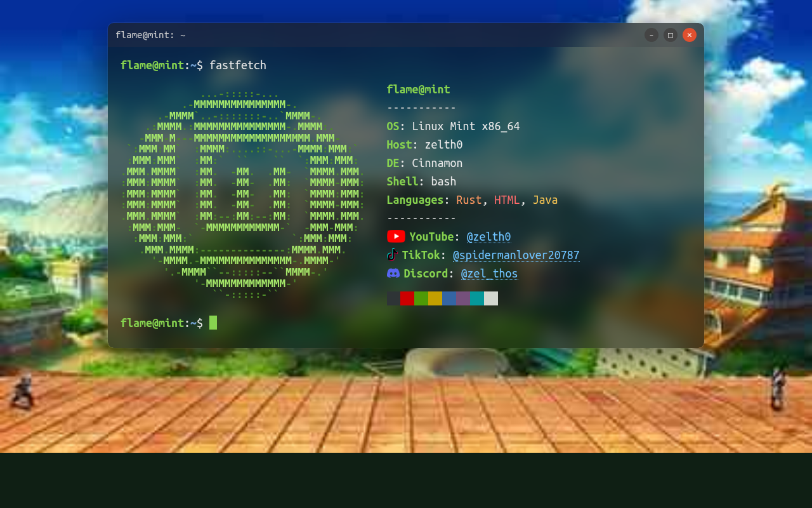Click the 'YouTube' label text
The width and height of the screenshot is (812, 508).
pos(431,237)
